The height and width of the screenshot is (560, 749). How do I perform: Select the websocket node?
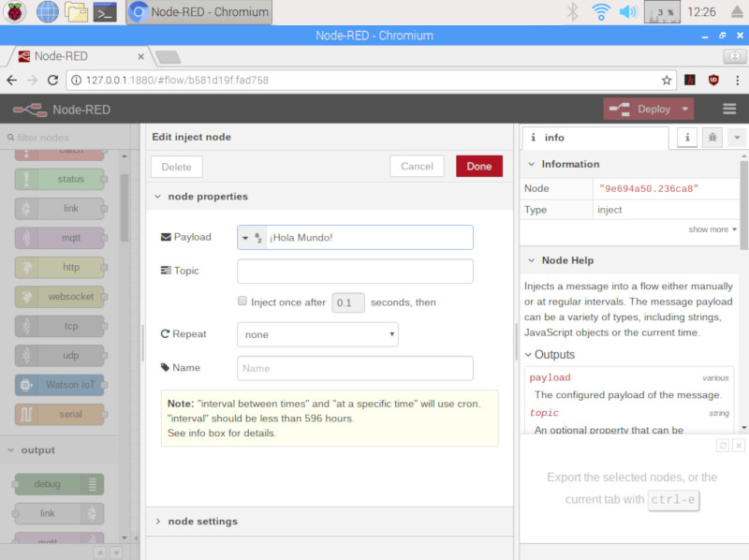click(60, 297)
